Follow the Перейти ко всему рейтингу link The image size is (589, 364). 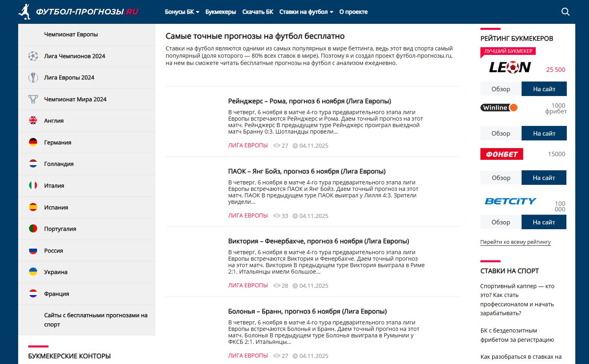pyautogui.click(x=515, y=242)
